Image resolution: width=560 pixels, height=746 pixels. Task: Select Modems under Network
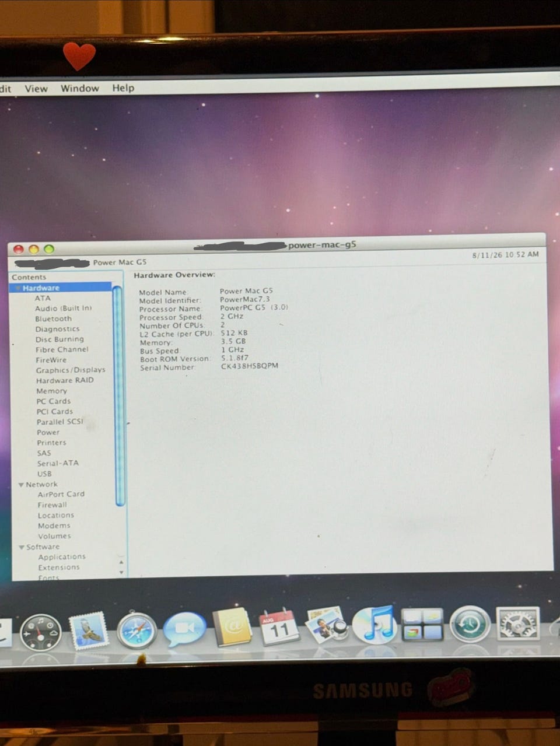pos(54,526)
